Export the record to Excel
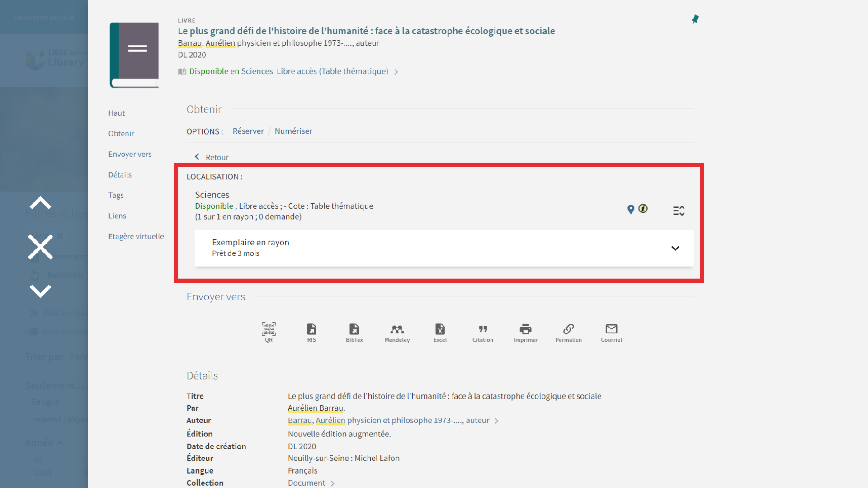 (x=440, y=333)
